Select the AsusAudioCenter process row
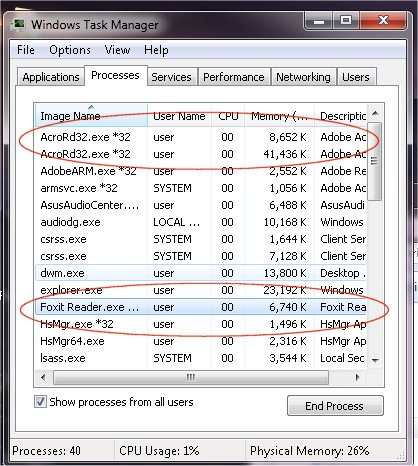Viewport: 418px width, 466px height. 201,205
